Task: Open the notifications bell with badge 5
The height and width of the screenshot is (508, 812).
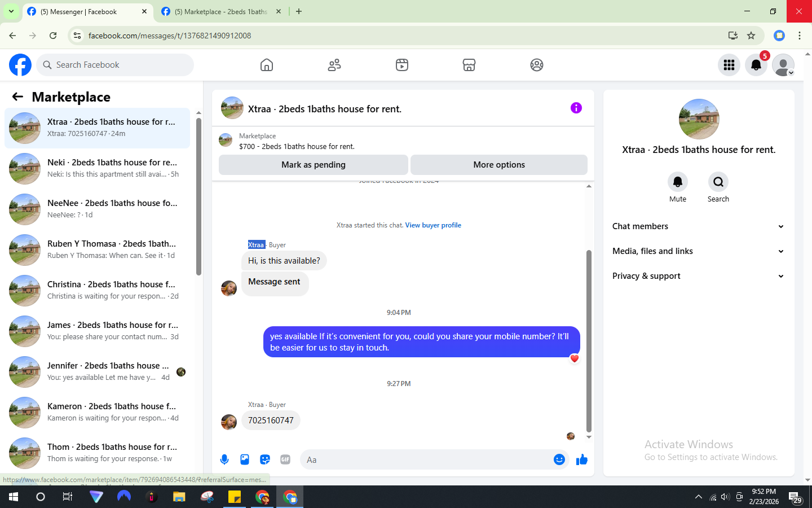Action: [x=756, y=65]
